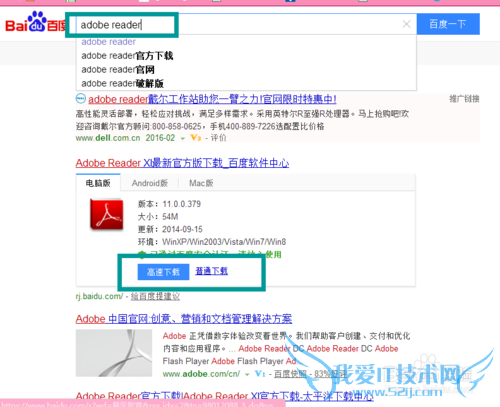Click the V1 credibility badge

(260, 374)
